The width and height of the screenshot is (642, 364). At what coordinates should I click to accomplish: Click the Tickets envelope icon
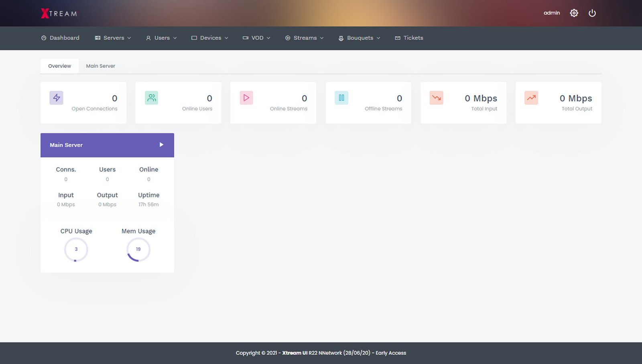(398, 38)
